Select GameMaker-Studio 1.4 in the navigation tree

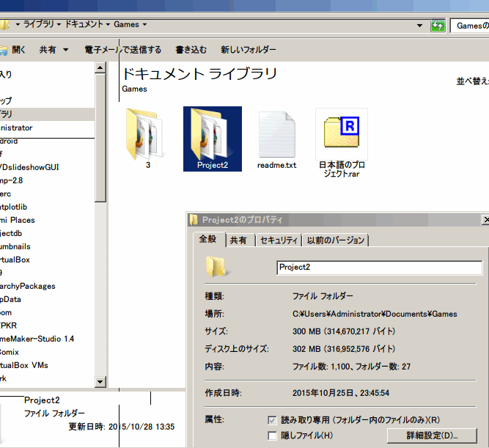pos(37,339)
